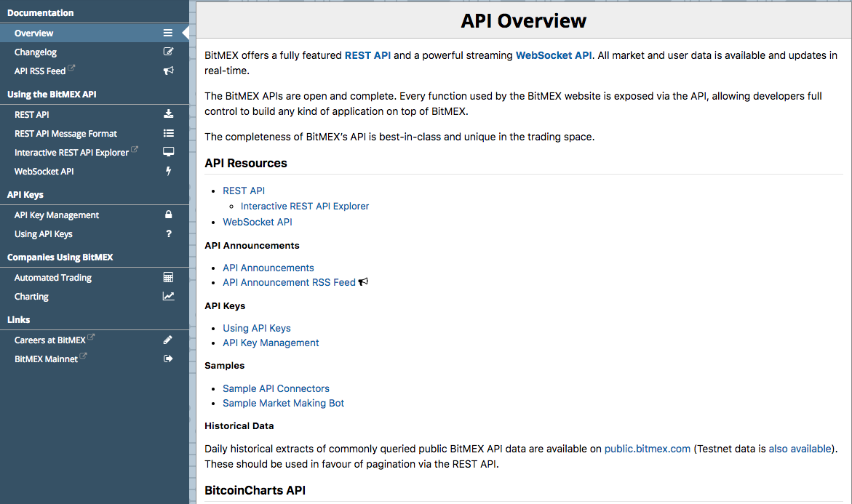The height and width of the screenshot is (504, 852).
Task: Visit the public.bitmex.com link
Action: (x=647, y=449)
